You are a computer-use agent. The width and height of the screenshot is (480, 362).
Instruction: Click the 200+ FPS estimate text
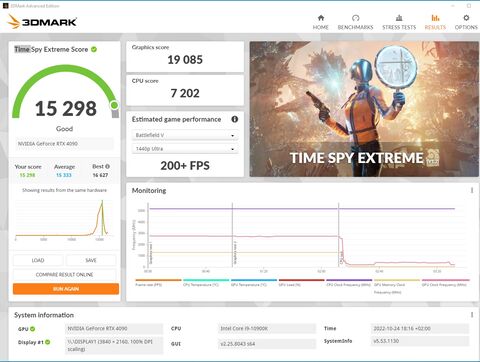click(185, 166)
